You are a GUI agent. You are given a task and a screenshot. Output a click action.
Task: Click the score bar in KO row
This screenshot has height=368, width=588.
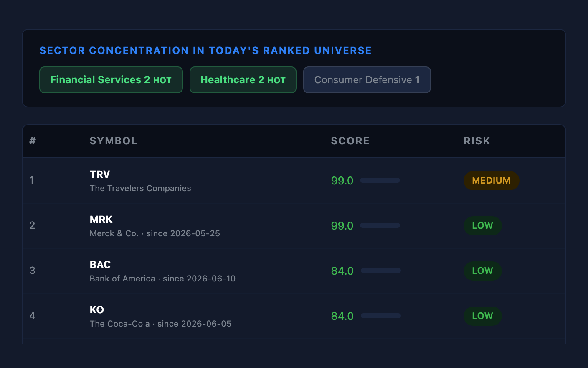[381, 316]
